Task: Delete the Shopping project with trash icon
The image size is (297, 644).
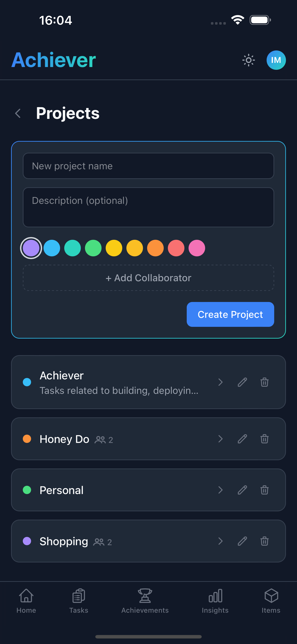Action: [264, 542]
